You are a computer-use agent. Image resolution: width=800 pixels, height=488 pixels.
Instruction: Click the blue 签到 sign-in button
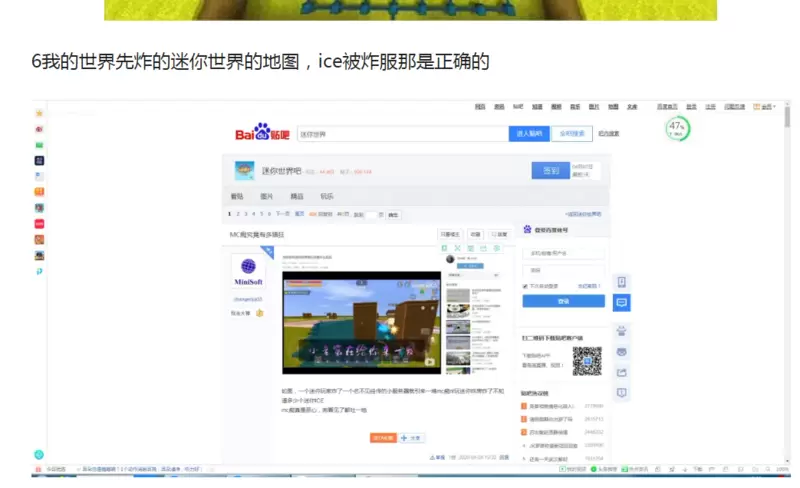[551, 170]
